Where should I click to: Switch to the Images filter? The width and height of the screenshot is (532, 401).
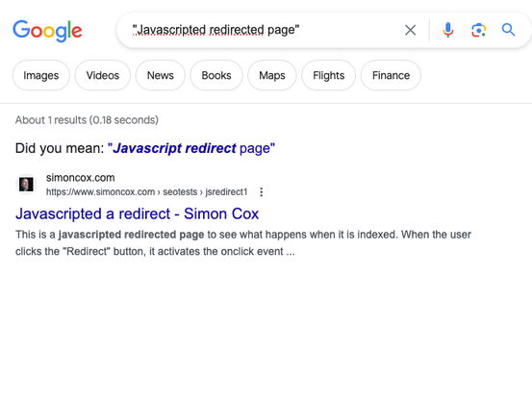click(x=41, y=75)
